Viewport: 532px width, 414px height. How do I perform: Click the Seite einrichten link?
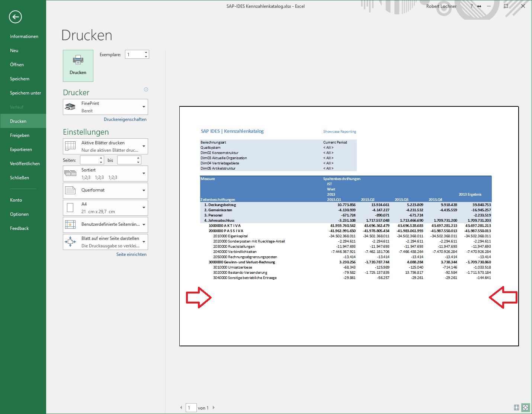(131, 254)
